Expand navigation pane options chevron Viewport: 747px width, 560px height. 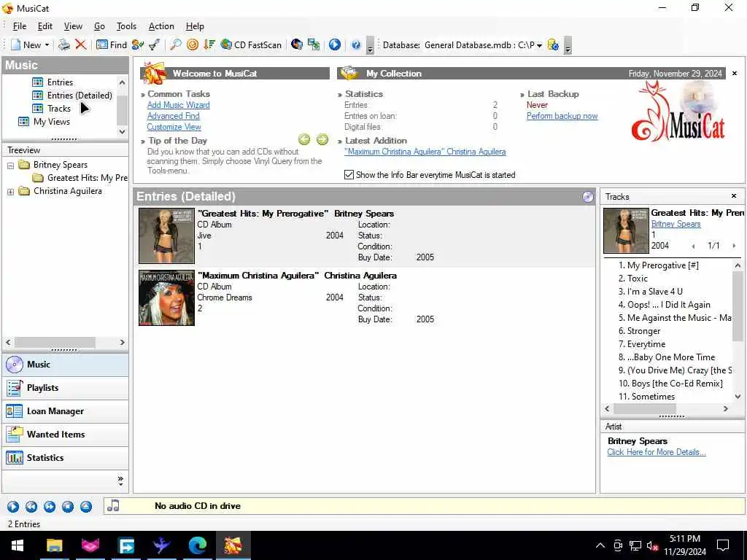click(x=120, y=481)
